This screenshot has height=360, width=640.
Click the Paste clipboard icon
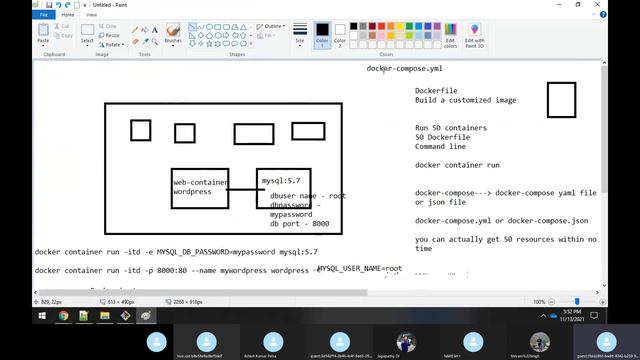pyautogui.click(x=43, y=30)
